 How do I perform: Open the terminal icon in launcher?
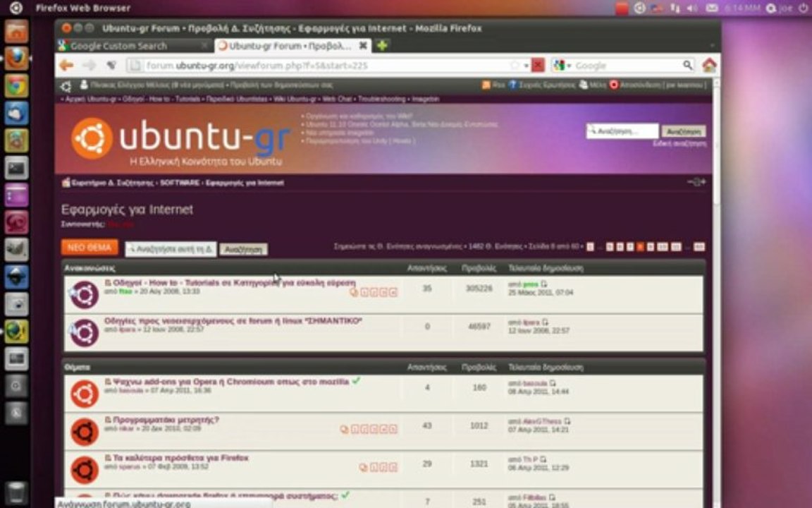[16, 168]
